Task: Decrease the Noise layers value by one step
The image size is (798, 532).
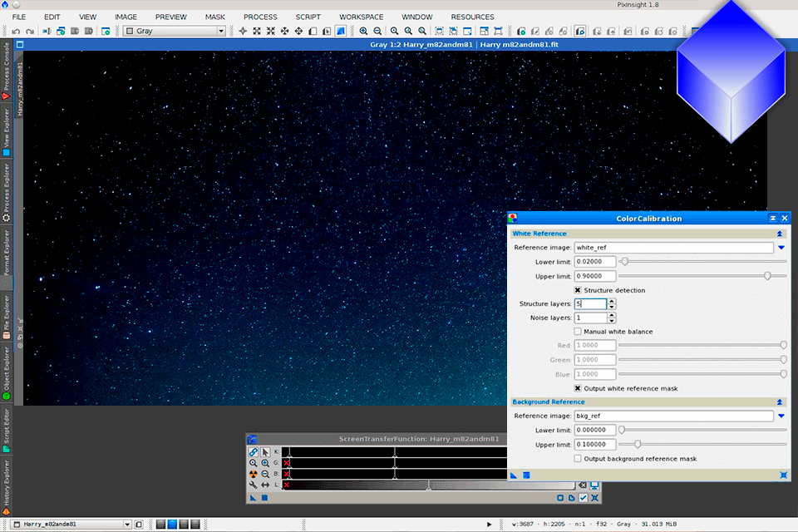Action: tap(612, 321)
